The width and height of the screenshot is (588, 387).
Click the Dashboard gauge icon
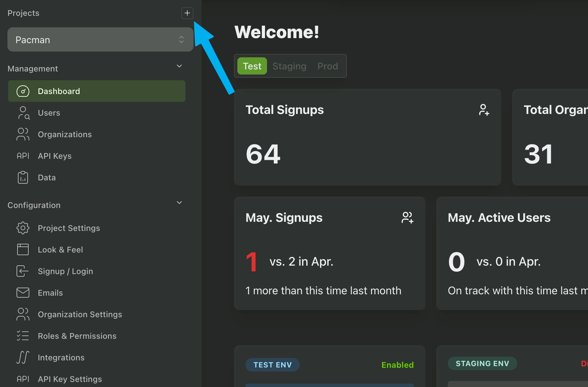[23, 91]
